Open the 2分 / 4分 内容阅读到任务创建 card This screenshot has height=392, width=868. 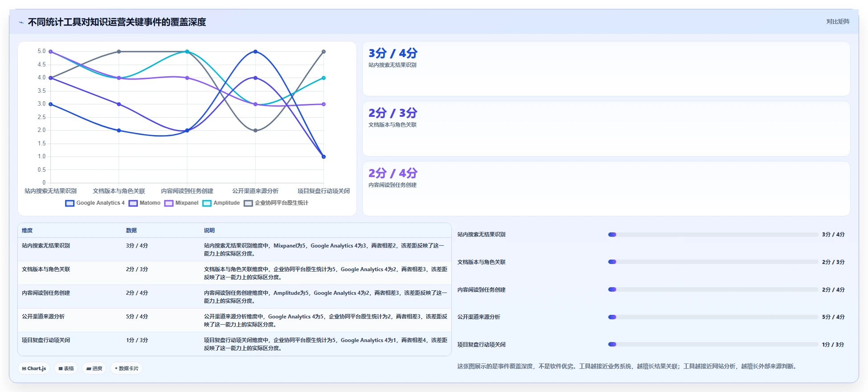click(606, 189)
